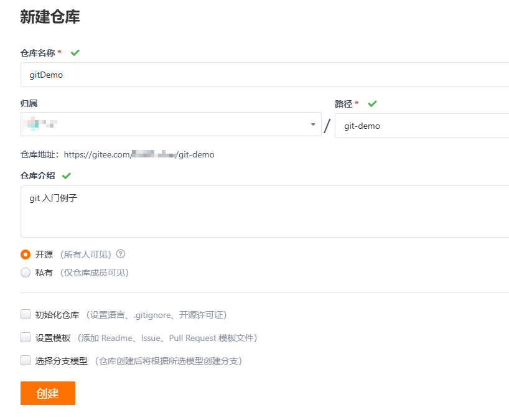509x420 pixels.
Task: Click the 路径 field containing git-demo
Action: 422,126
